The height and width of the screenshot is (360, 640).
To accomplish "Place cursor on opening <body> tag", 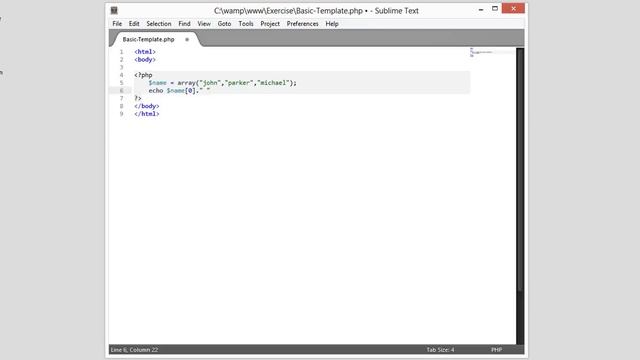I will pyautogui.click(x=145, y=60).
